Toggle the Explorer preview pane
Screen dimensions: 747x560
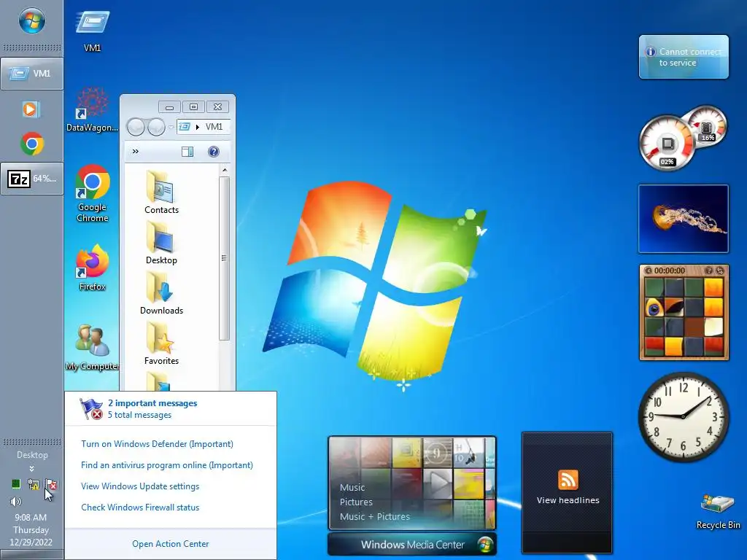pos(187,152)
